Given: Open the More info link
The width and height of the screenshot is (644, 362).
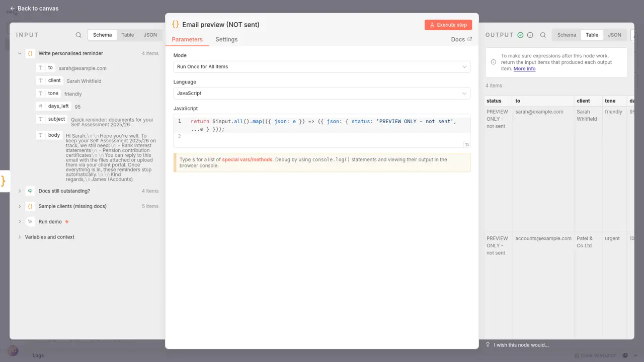Looking at the screenshot, I should click(x=524, y=69).
